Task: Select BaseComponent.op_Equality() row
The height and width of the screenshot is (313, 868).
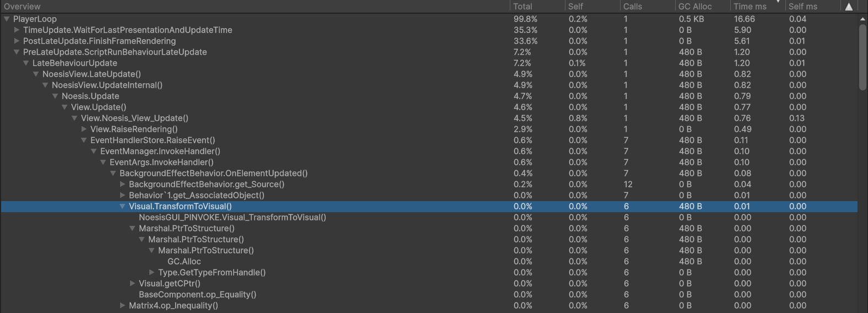Action: (429, 294)
